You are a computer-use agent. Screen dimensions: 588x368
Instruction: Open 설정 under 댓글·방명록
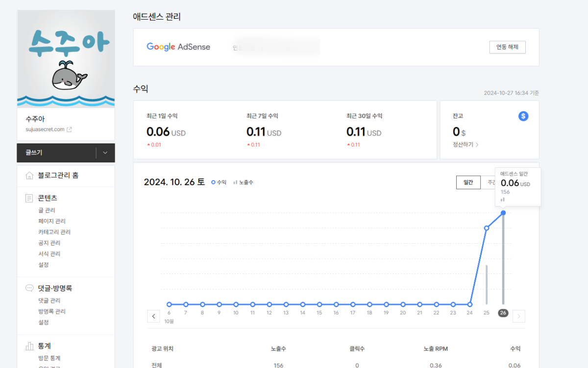[44, 322]
